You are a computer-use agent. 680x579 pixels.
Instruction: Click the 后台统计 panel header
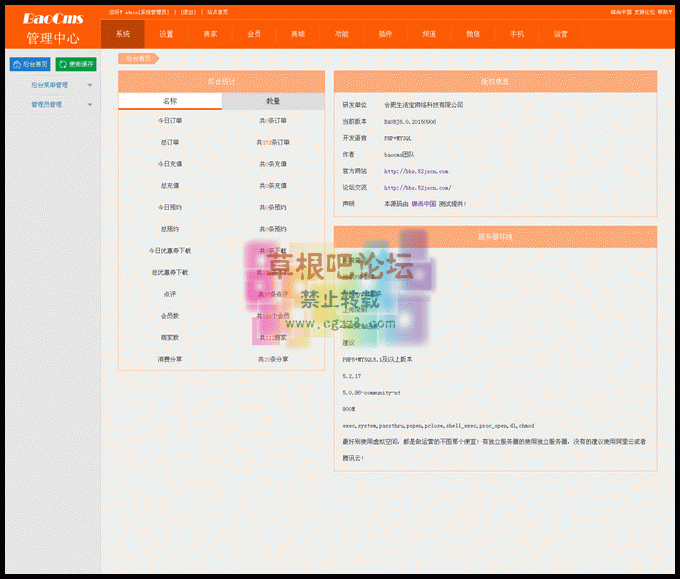click(x=222, y=82)
